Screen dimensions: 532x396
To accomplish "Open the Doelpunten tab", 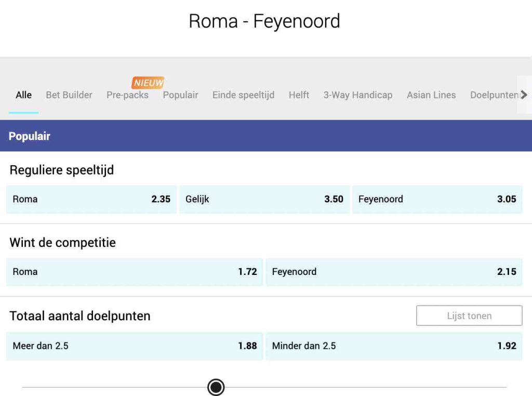I will point(494,95).
